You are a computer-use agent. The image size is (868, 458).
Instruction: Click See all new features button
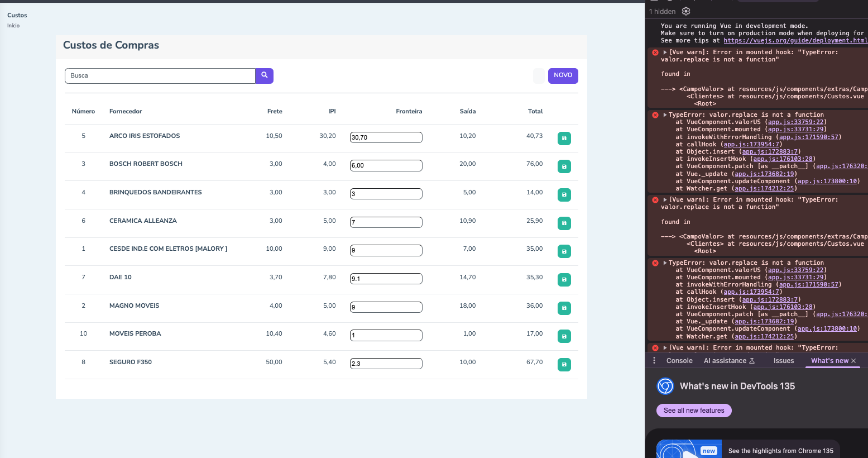coord(694,411)
